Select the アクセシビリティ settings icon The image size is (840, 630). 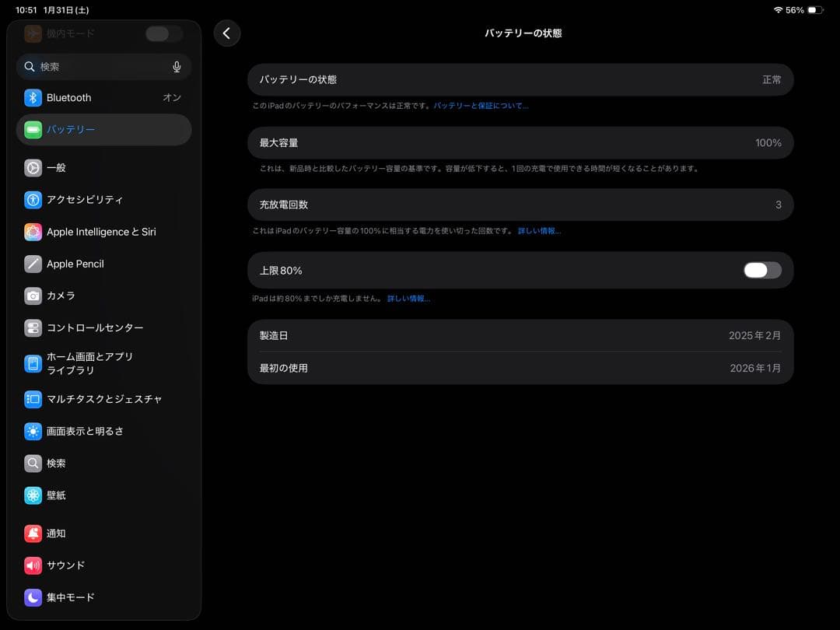pyautogui.click(x=33, y=199)
